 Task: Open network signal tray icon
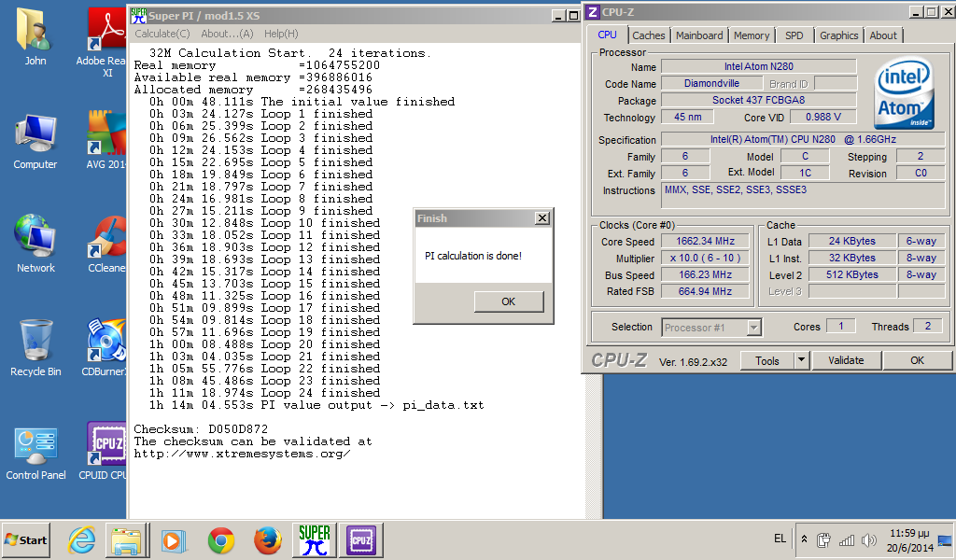pyautogui.click(x=846, y=539)
